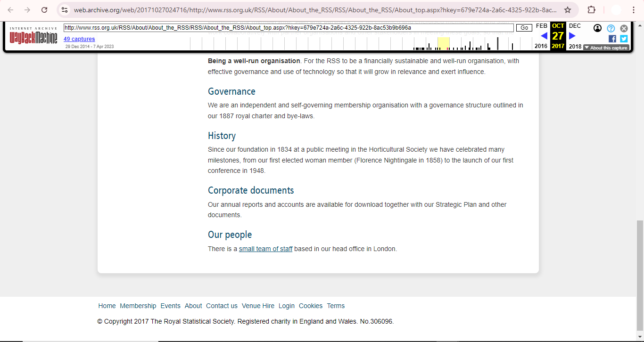The width and height of the screenshot is (644, 342).
Task: Open the small team of staff link
Action: click(x=265, y=249)
